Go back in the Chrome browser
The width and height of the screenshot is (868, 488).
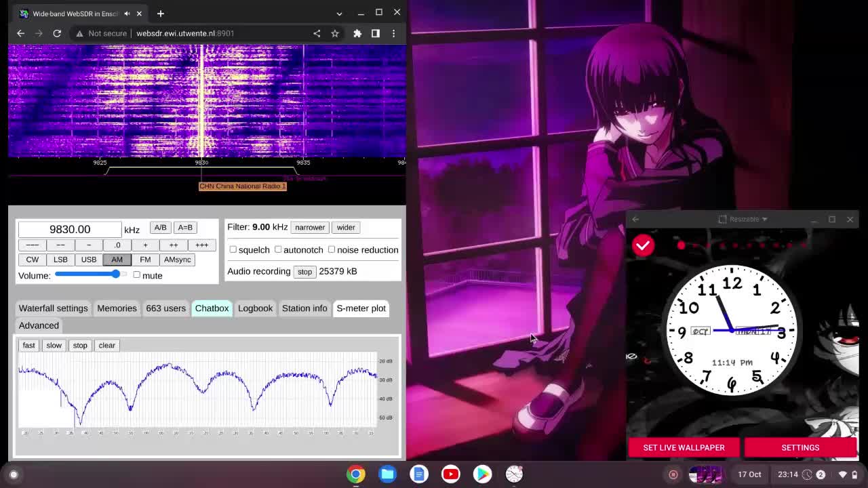[20, 33]
